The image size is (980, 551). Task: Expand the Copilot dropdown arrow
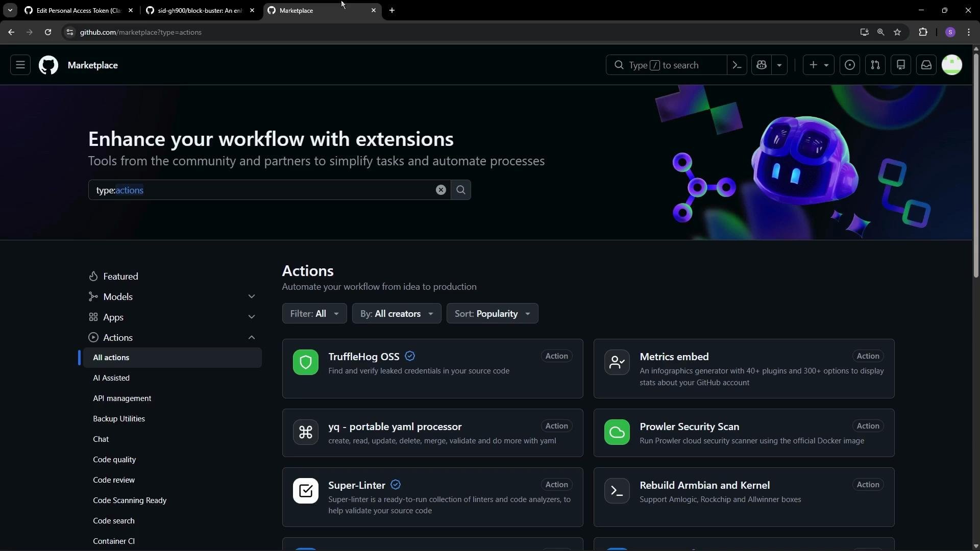(x=779, y=65)
